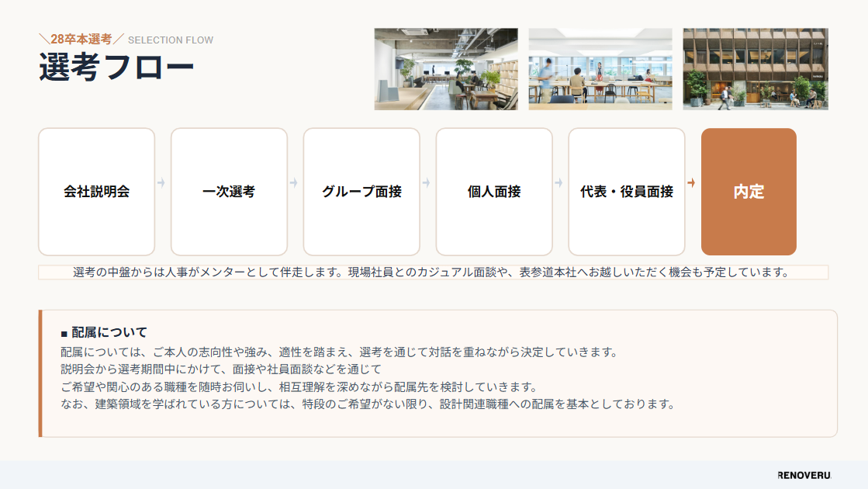Click the orange arrow before 内定

pos(691,182)
